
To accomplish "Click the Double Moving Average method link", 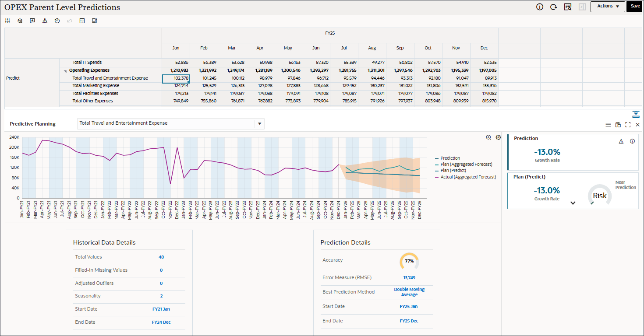I will tap(409, 292).
